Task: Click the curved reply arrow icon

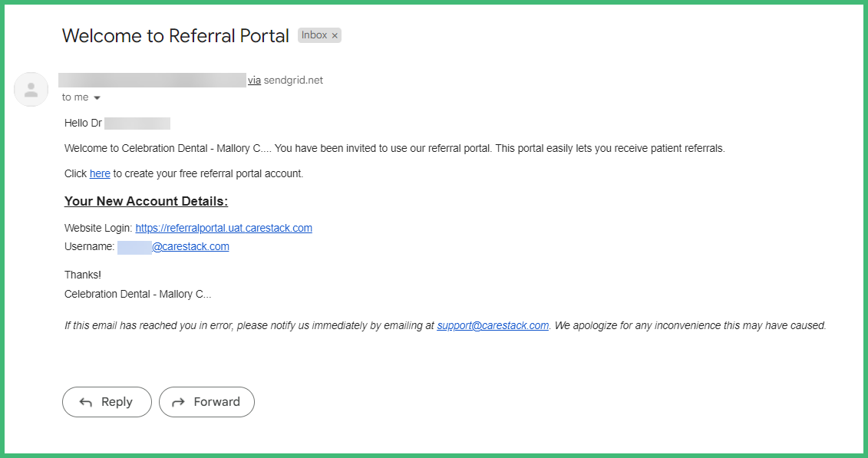Action: pos(86,402)
